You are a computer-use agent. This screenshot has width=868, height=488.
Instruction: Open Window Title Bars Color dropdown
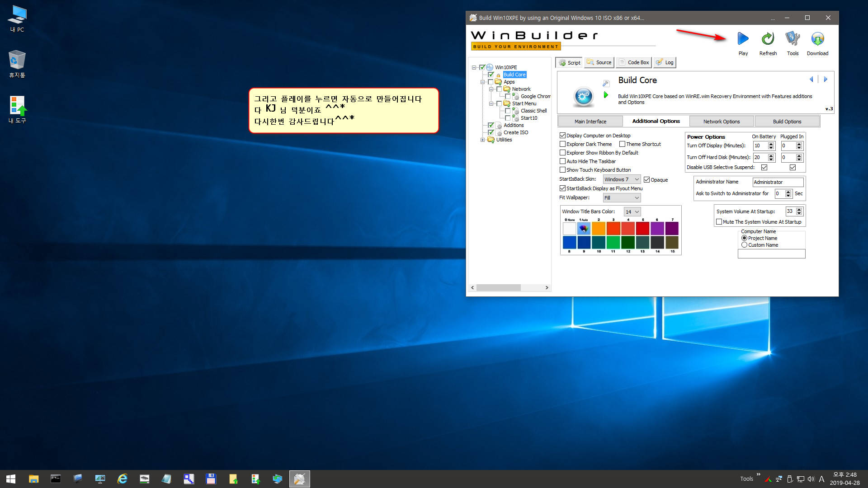[x=632, y=212]
